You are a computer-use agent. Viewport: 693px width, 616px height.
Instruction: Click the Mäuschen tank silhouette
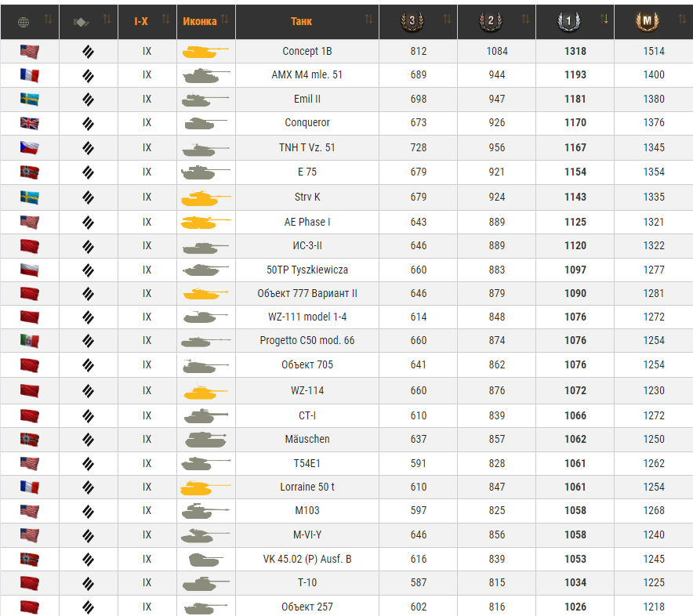click(205, 439)
